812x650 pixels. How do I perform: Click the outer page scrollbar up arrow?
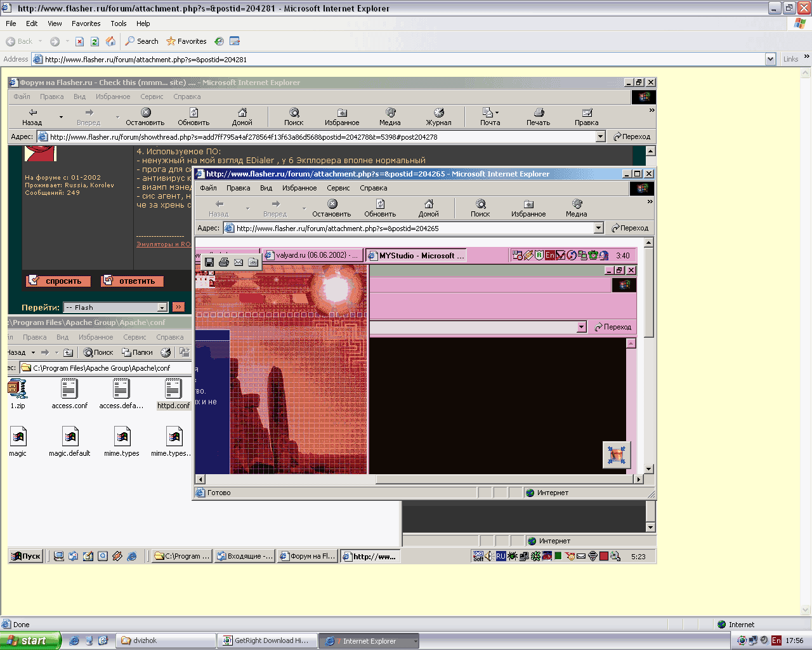pos(806,72)
